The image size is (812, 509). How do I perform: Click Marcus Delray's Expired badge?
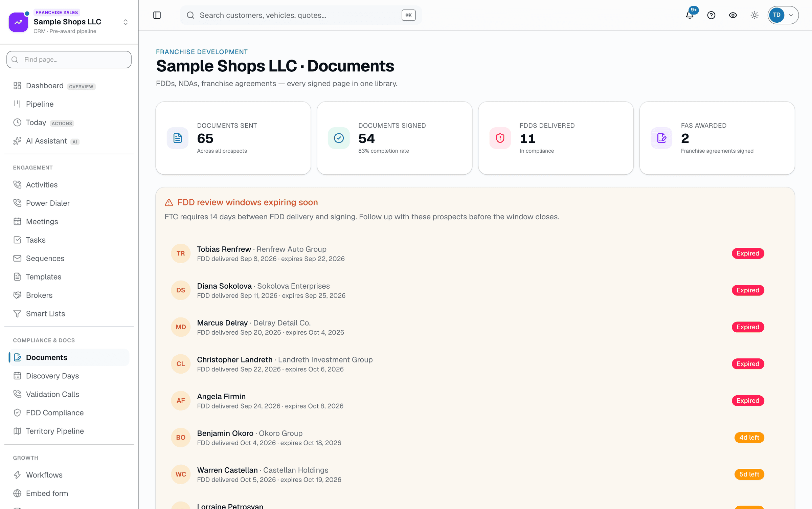click(748, 327)
